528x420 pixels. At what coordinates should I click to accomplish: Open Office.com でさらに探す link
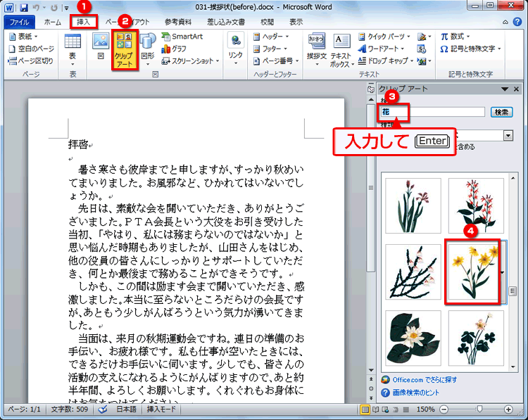click(425, 380)
